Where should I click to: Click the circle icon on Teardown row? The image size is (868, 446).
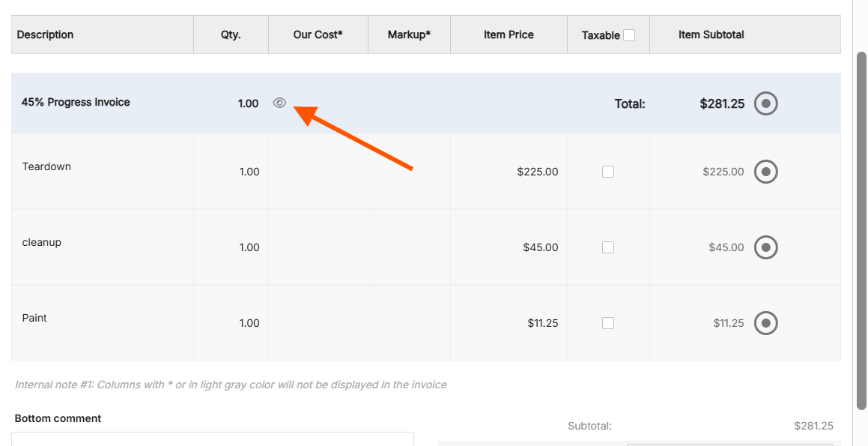click(765, 172)
